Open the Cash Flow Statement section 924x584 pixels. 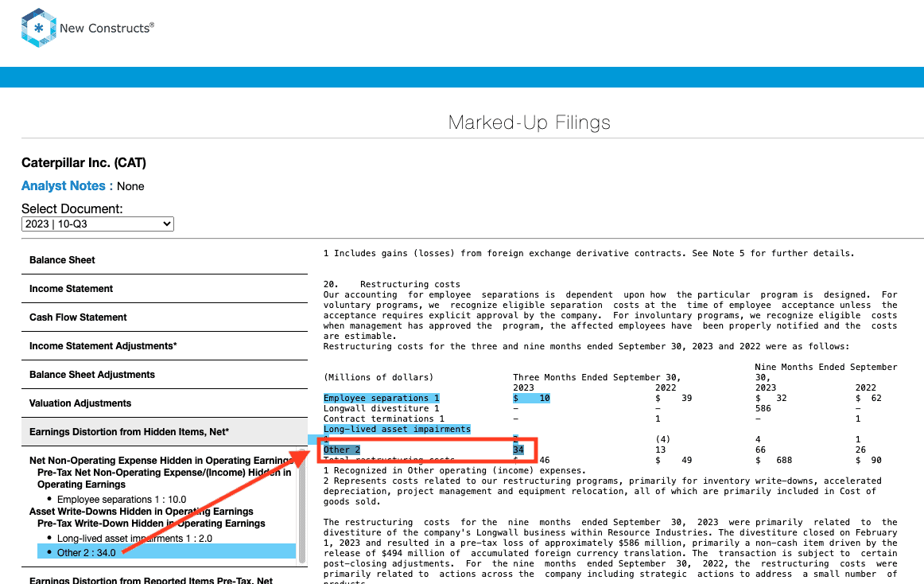point(165,317)
